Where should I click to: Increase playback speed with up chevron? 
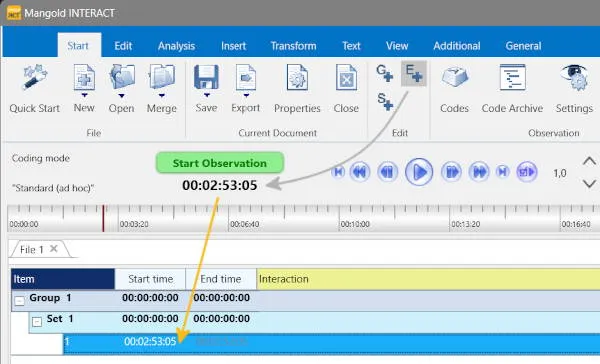[x=589, y=161]
